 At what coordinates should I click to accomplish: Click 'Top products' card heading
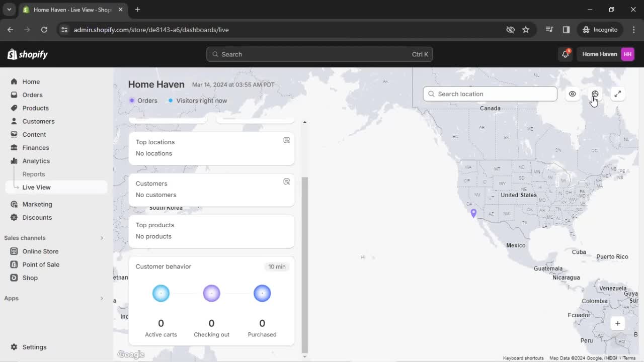point(155,225)
